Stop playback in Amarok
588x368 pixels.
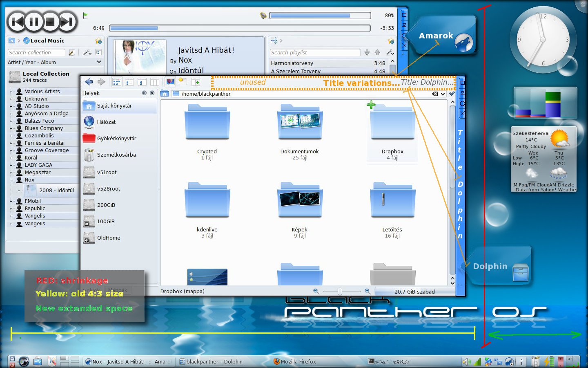51,22
